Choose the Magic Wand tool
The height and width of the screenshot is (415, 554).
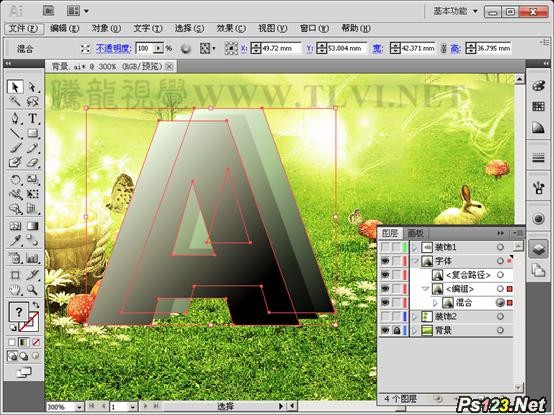pyautogui.click(x=15, y=102)
